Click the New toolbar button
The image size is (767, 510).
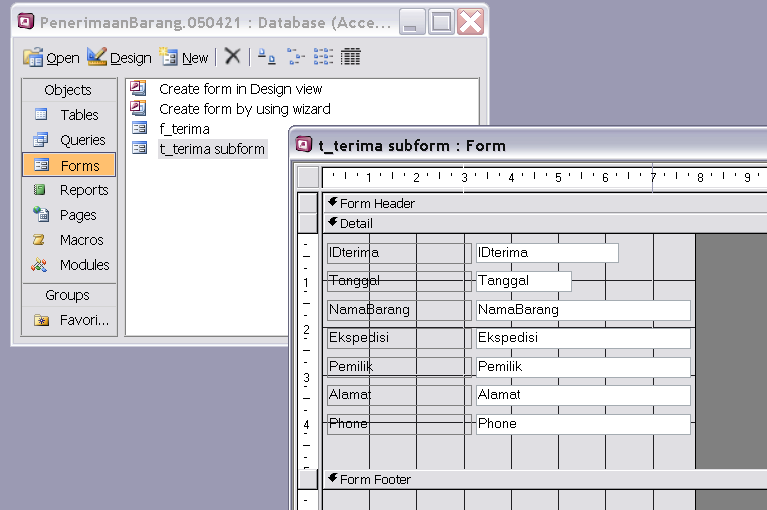point(183,58)
